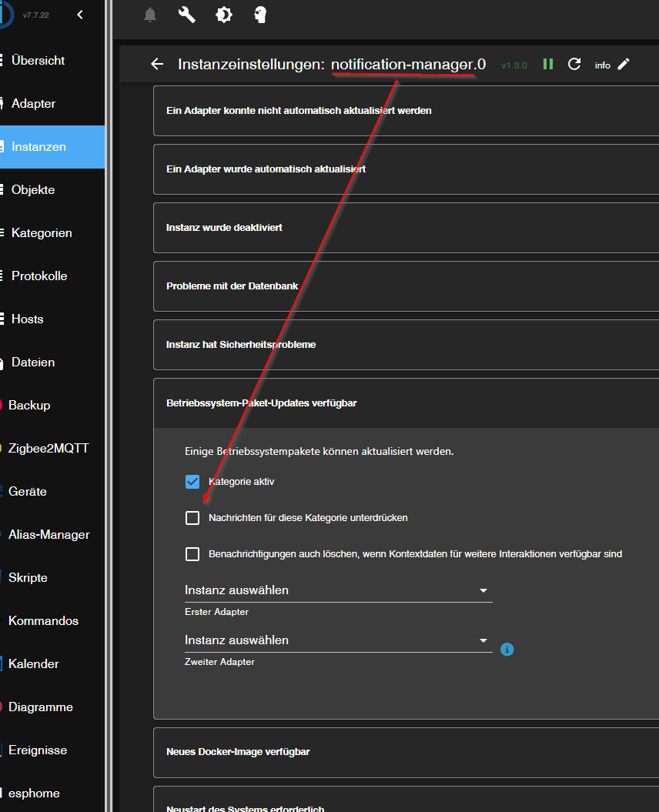This screenshot has width=659, height=812.
Task: Check Benachrichtigungen auch löschen option
Action: (192, 554)
